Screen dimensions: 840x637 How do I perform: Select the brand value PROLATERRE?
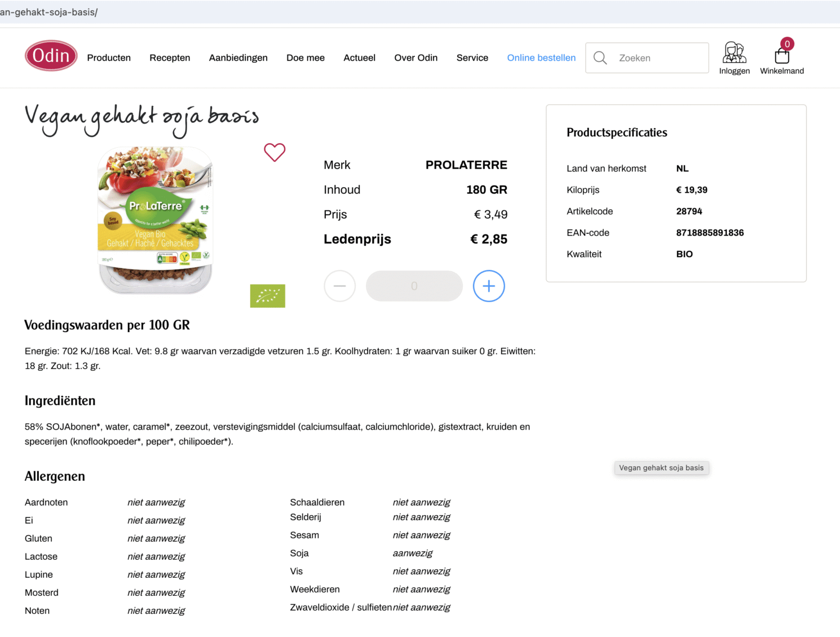pos(466,165)
